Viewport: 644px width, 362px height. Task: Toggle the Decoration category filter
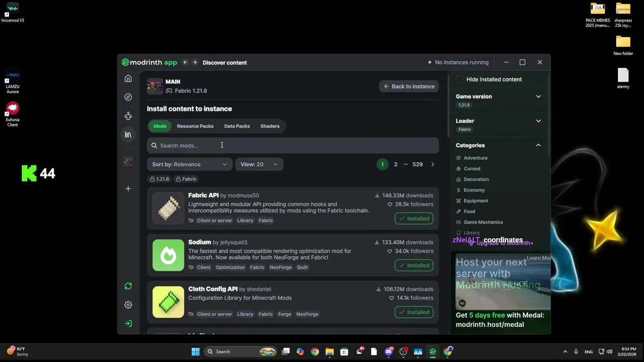(475, 179)
